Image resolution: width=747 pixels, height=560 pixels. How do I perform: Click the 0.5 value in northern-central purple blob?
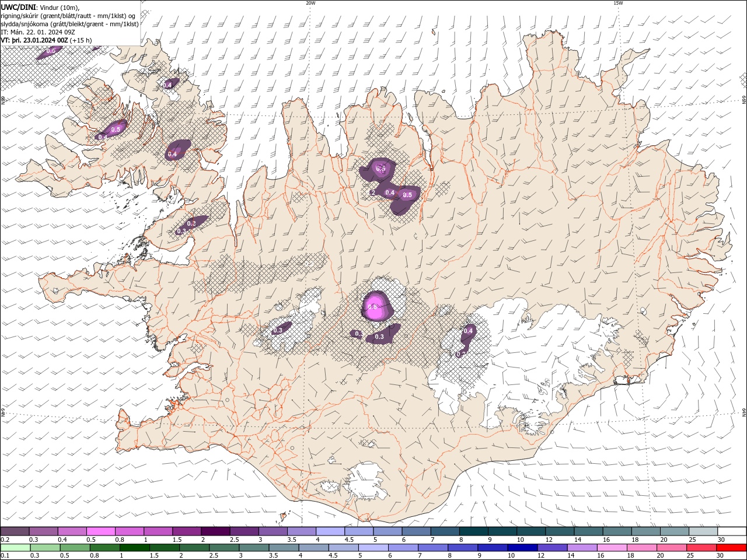click(x=407, y=195)
